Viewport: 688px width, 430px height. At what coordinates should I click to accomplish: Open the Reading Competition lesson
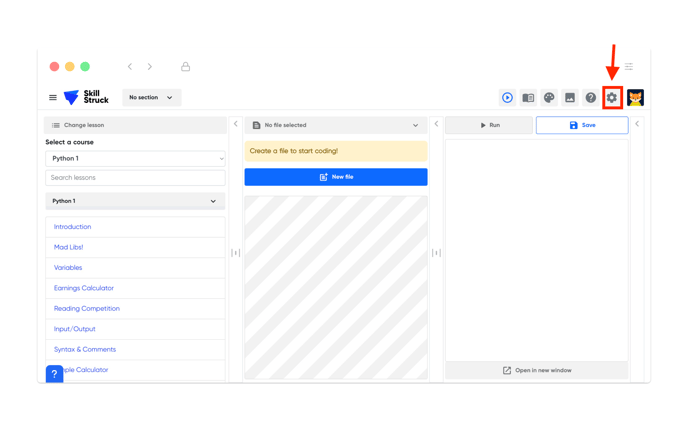click(x=135, y=308)
